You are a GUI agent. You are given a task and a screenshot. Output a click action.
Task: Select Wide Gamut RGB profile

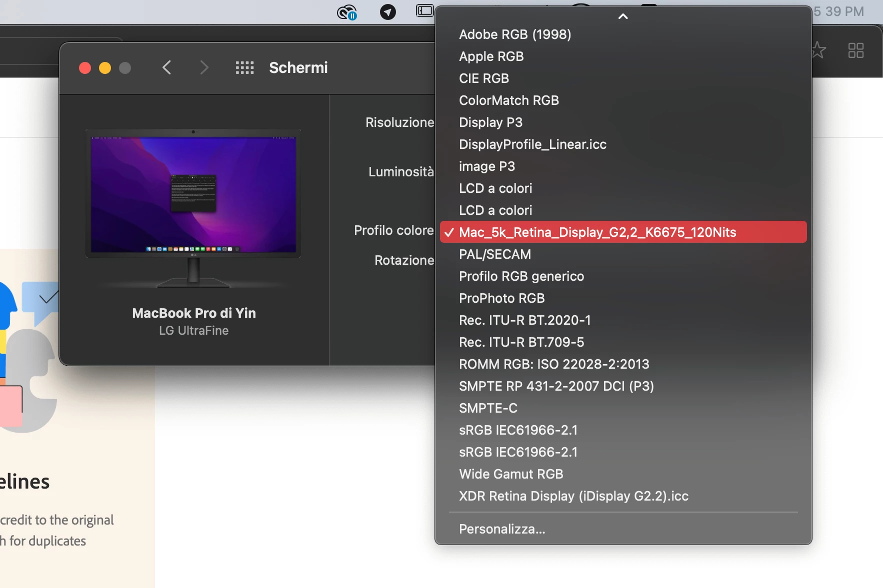coord(623,474)
